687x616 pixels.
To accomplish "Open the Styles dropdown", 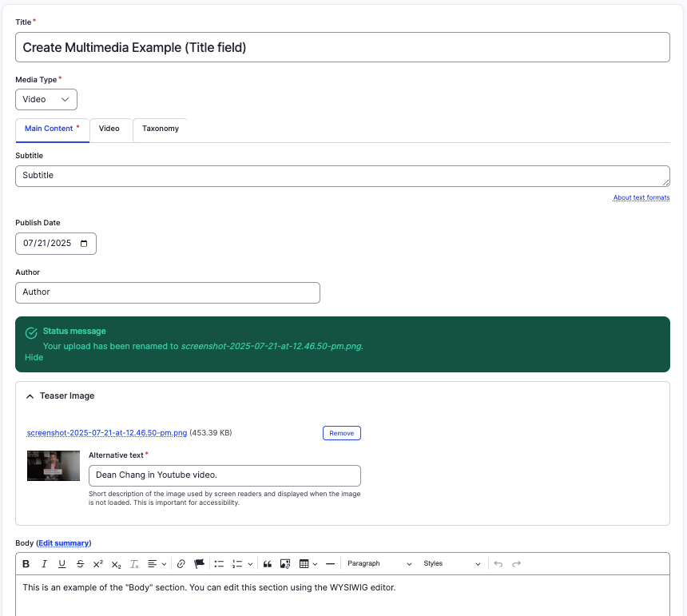I will 452,564.
